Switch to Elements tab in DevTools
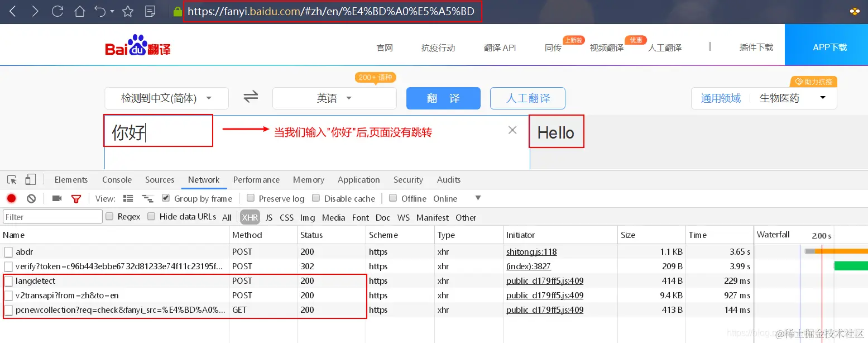Screen dimensions: 868x343 (71, 180)
